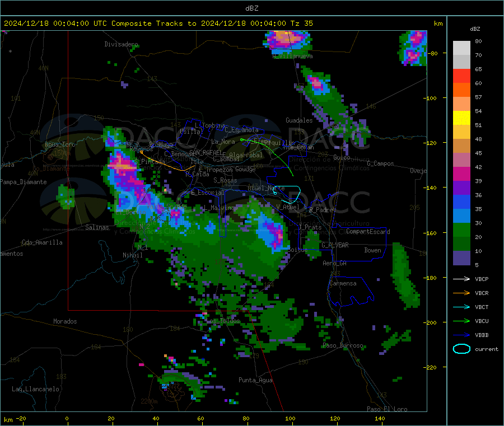504x426 pixels.
Task: Click the 'Bowen' place label
Action: click(372, 250)
